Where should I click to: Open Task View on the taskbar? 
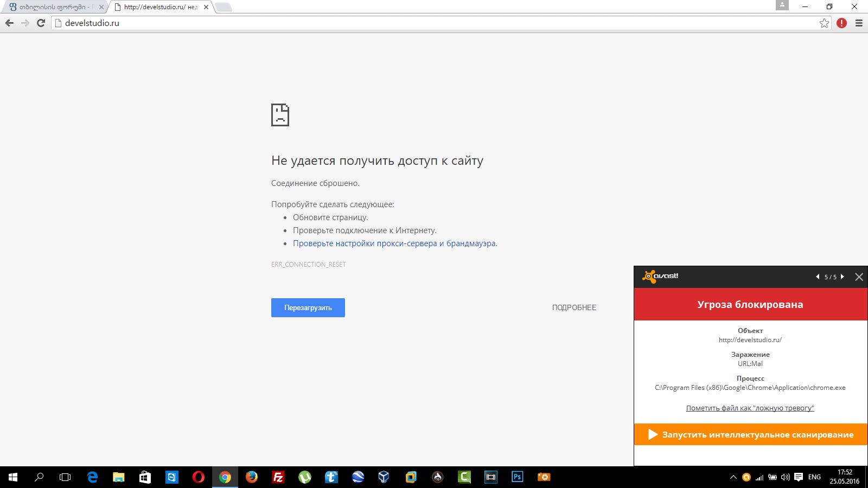click(65, 477)
